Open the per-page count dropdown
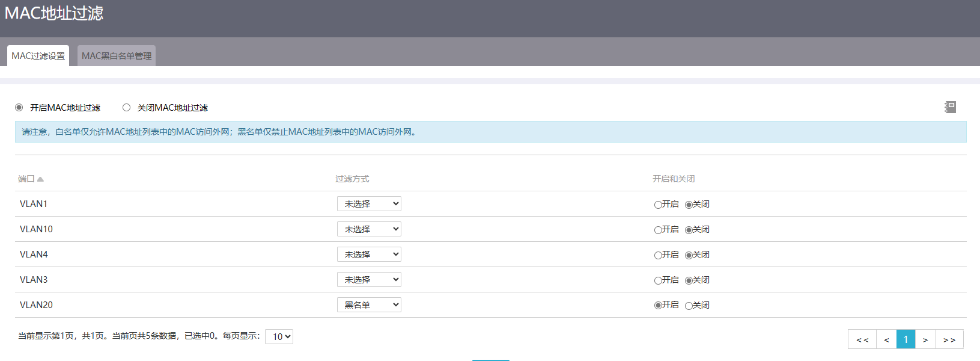980x361 pixels. pyautogui.click(x=279, y=337)
